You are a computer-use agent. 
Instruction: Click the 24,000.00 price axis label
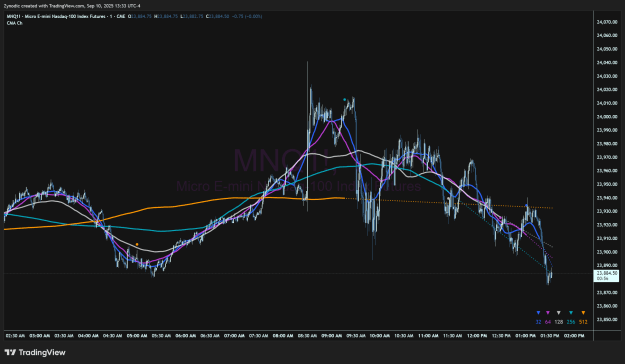click(x=607, y=117)
